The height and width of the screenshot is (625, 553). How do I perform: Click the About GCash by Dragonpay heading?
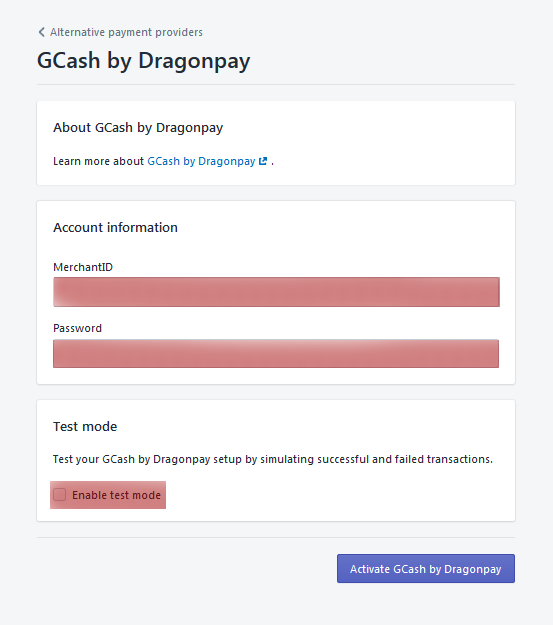(x=138, y=128)
